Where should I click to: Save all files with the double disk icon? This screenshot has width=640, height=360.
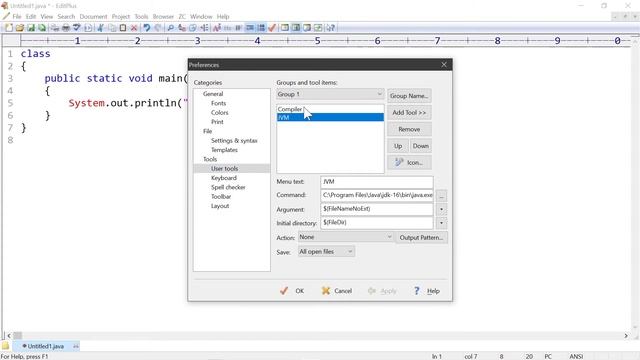[42, 28]
